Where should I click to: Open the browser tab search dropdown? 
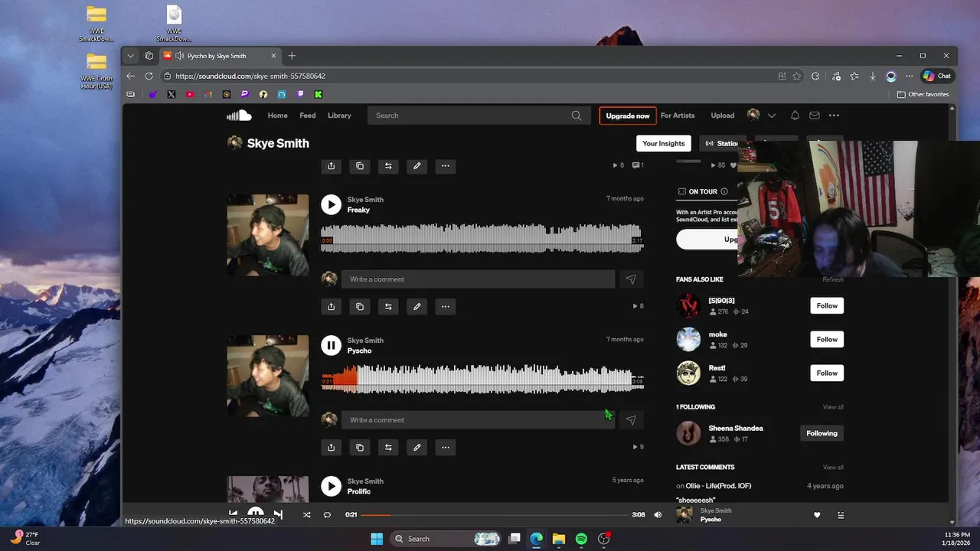130,56
